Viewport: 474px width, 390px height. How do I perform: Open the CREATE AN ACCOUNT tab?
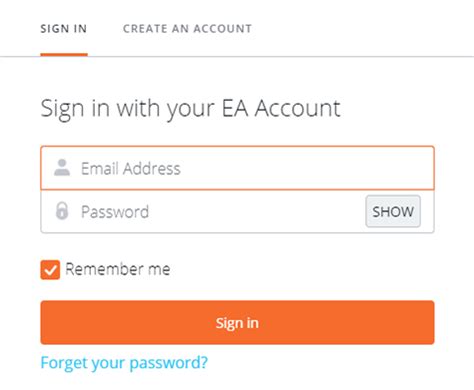pos(187,29)
